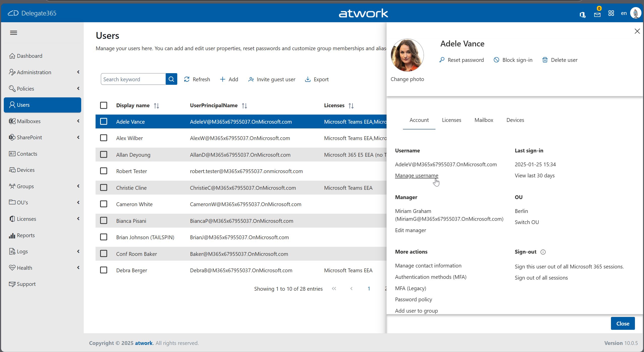Click the Refresh icon
Screen dimensions: 644x352
tap(187, 79)
